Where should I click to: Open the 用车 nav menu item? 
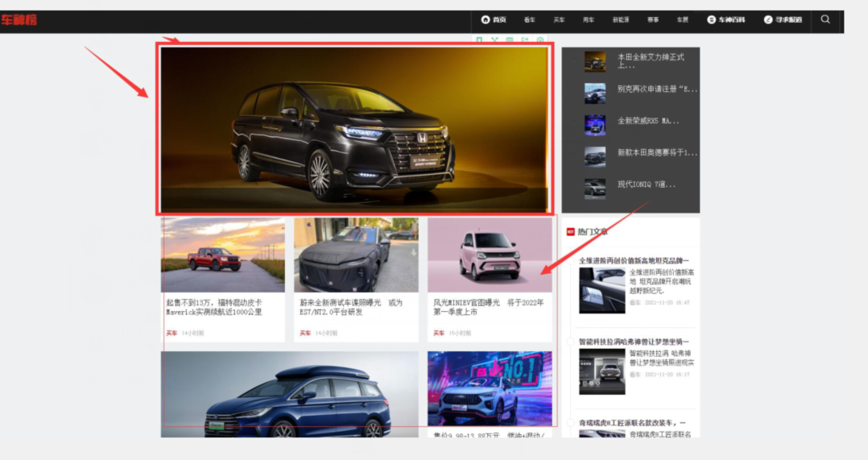(x=589, y=20)
